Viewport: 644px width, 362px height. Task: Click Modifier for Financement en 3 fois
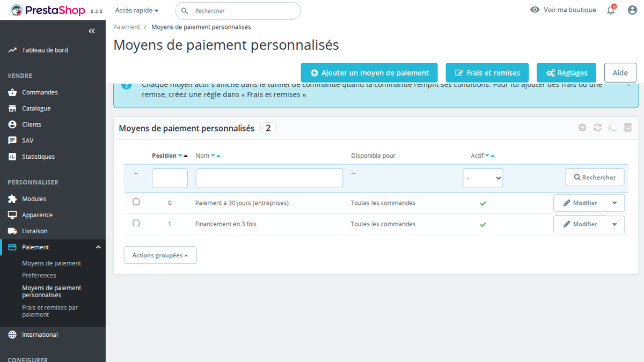[580, 224]
